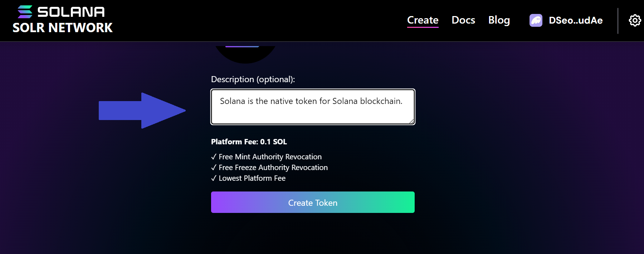Open the Create page link

(x=423, y=20)
